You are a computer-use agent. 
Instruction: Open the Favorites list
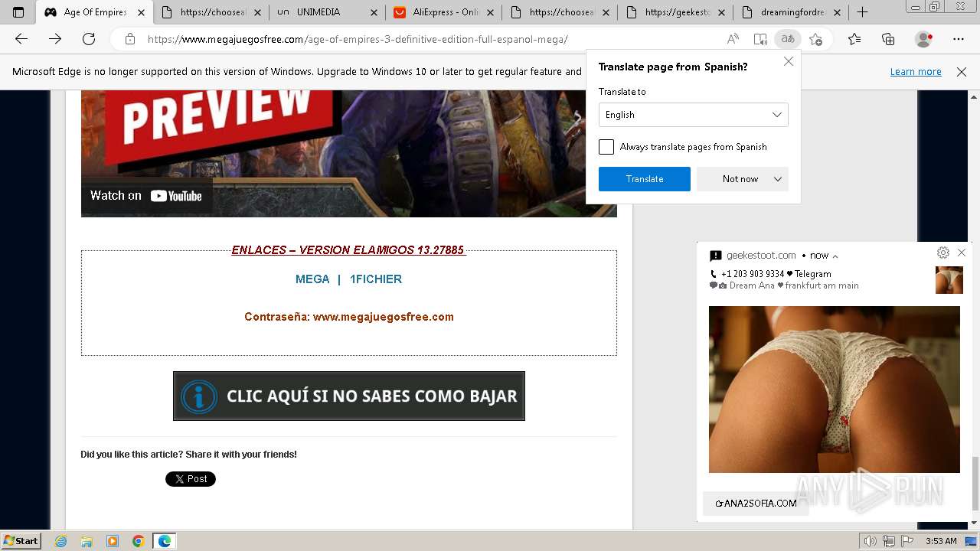tap(854, 39)
